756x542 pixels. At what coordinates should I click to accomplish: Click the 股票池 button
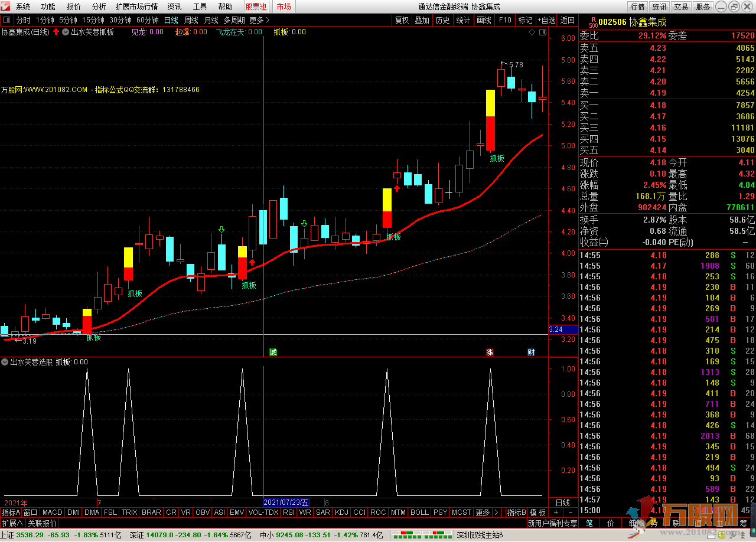pyautogui.click(x=256, y=6)
